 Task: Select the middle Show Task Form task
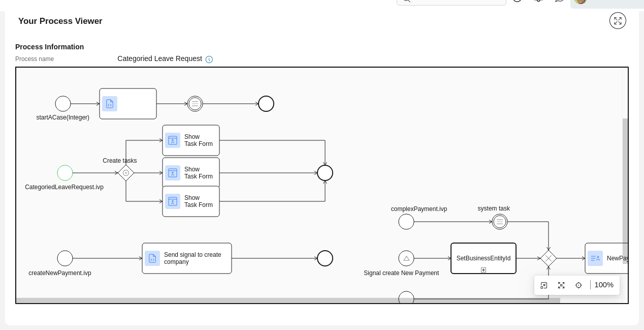point(191,172)
